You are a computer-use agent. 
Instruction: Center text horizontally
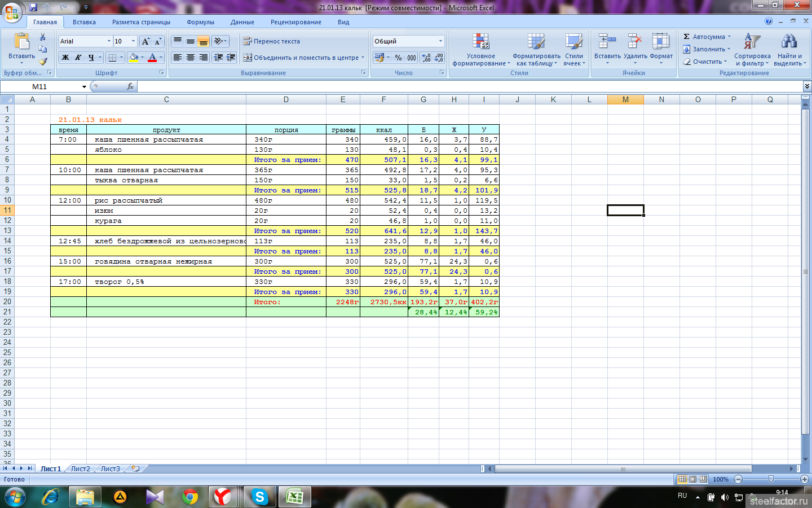(x=191, y=58)
